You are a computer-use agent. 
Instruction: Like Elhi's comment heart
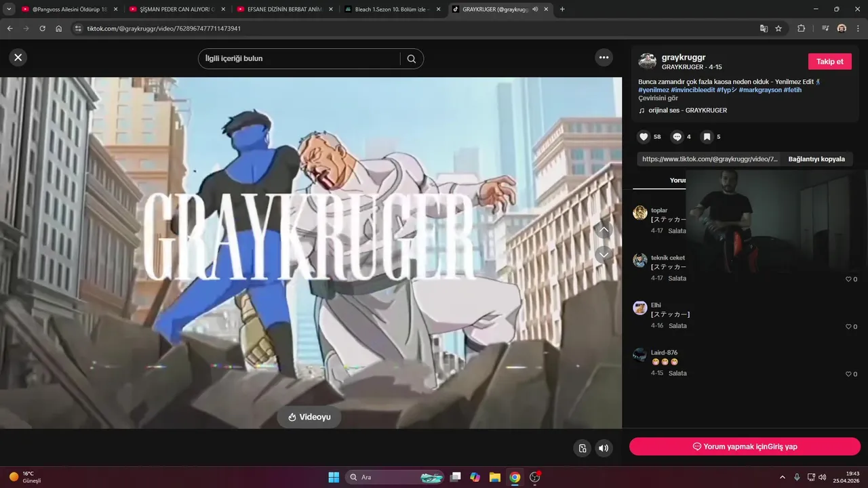click(x=848, y=327)
